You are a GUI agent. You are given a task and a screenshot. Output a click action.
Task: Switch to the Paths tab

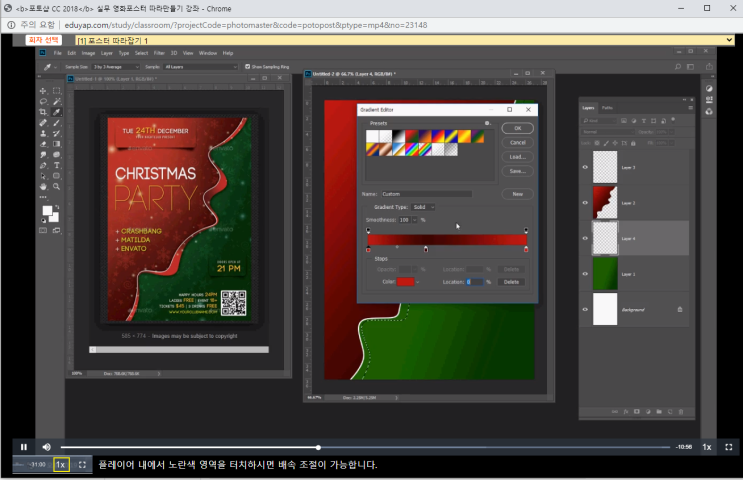[x=607, y=108]
